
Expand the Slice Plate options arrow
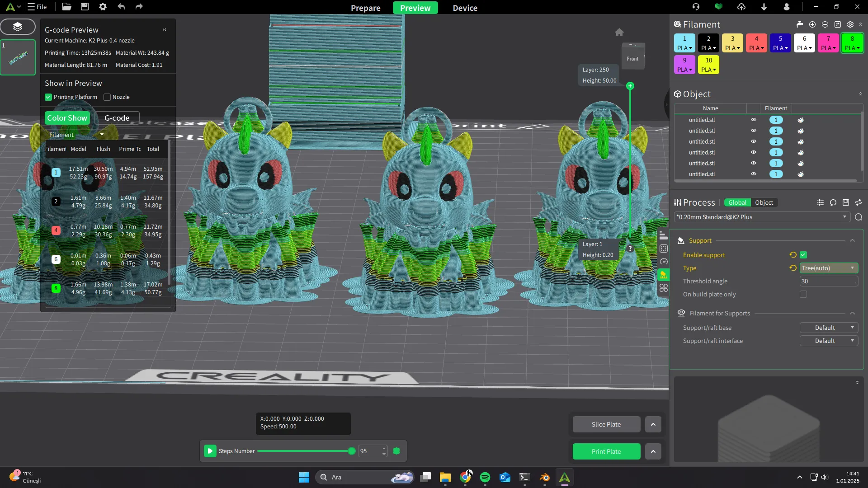653,424
